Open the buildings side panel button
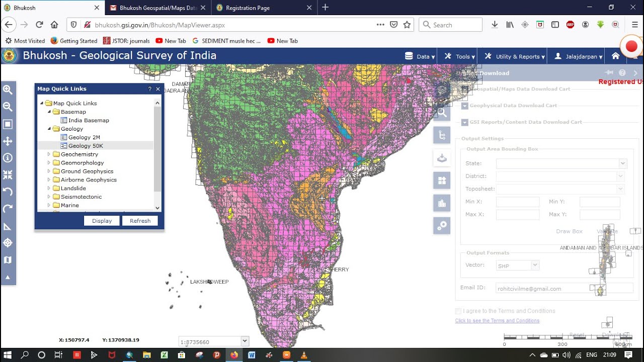 pyautogui.click(x=442, y=203)
